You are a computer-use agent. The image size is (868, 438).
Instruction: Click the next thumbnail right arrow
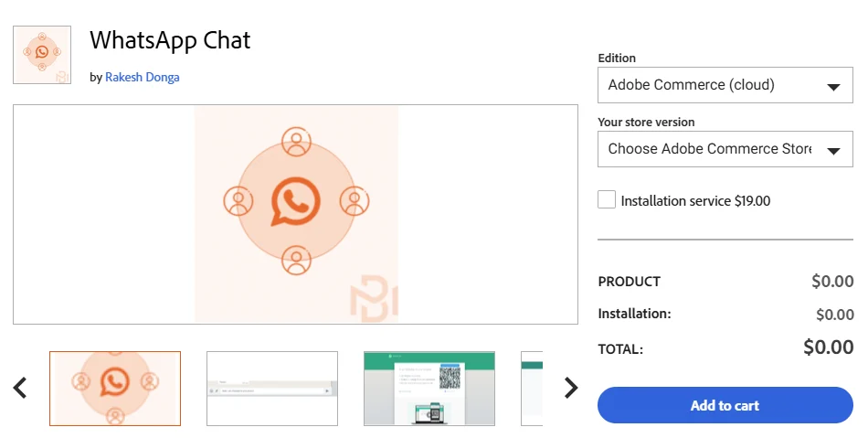571,389
